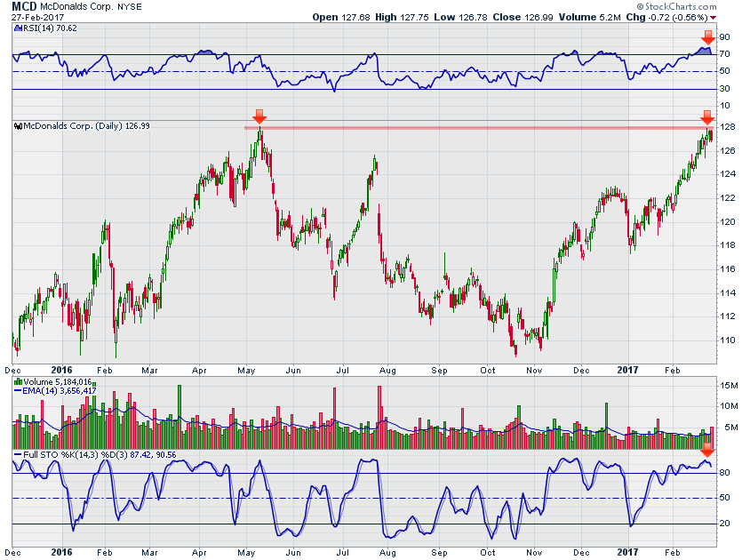Click the 112 price axis label
This screenshot has height=560, width=742.
(x=728, y=316)
